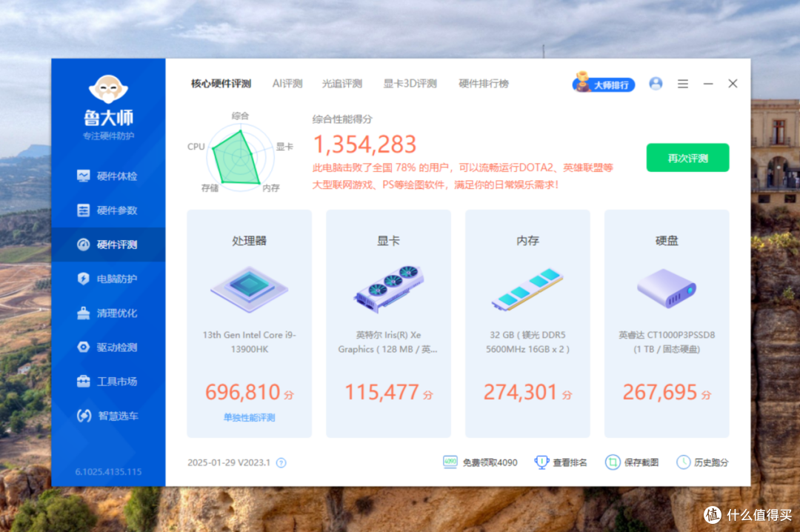Click the 处理器 card title
This screenshot has height=532, width=800.
[249, 241]
